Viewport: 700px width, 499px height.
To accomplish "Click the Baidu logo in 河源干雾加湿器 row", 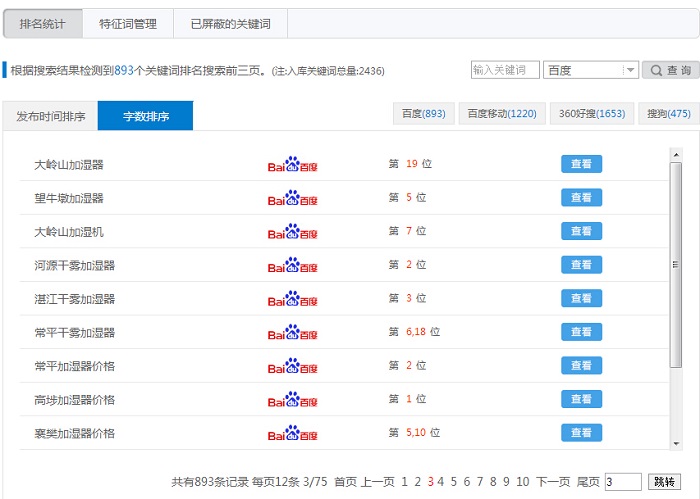I will point(292,265).
